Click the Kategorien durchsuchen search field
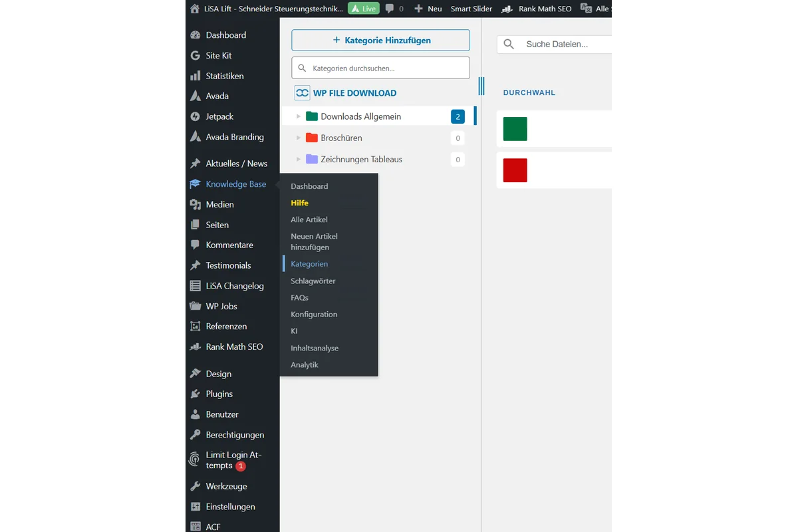 [380, 67]
